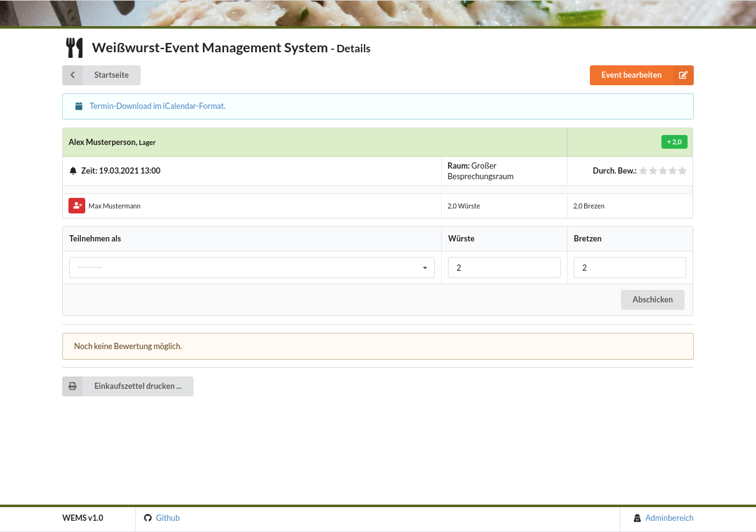
Task: Select the third star in Durch. Bew. rating
Action: (663, 170)
